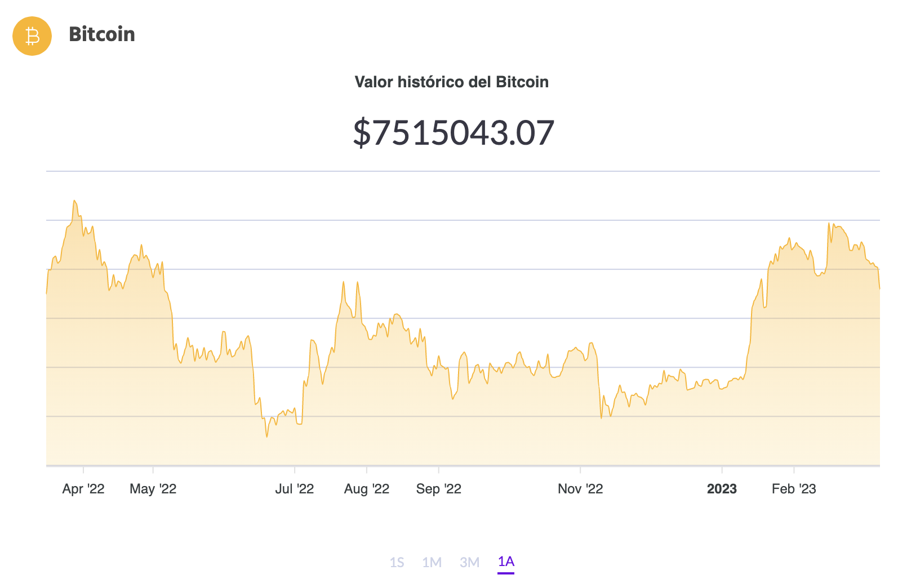Click the active 1A range selector
The width and height of the screenshot is (898, 588).
click(x=505, y=562)
